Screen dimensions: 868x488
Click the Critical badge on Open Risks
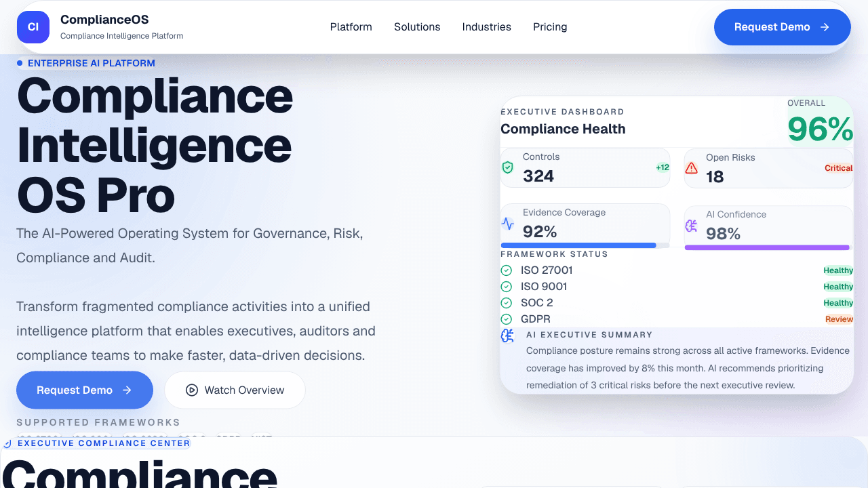[x=839, y=168]
